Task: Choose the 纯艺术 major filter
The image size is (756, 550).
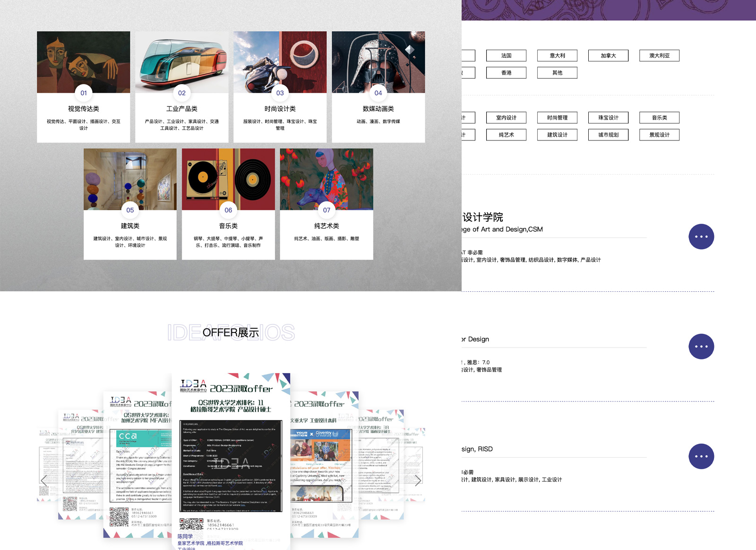Action: [x=507, y=135]
